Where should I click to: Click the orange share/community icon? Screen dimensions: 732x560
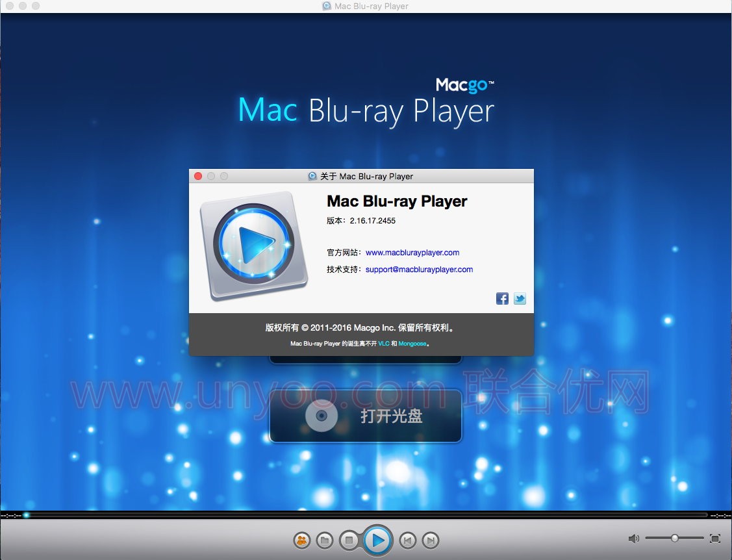coord(302,541)
